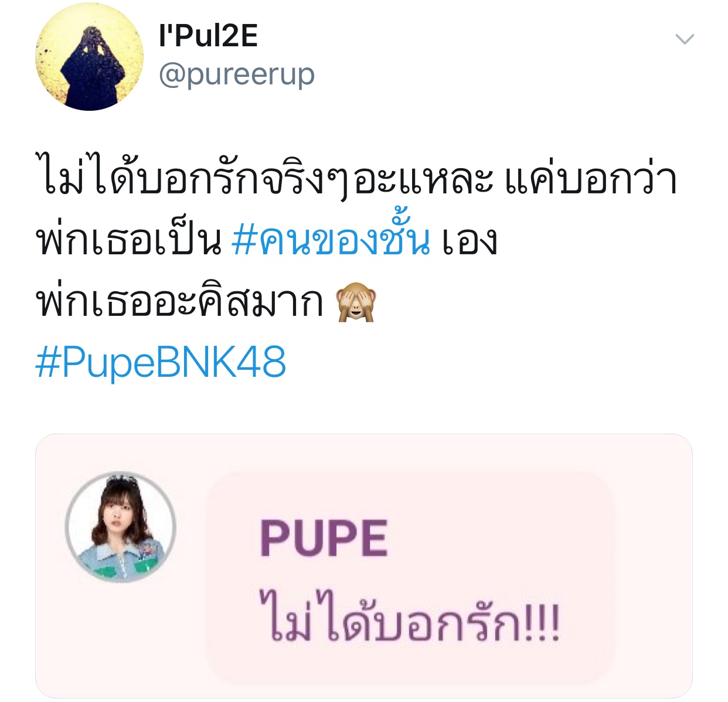Click the text พ่กเธออะคิสมาก beside the monkey
This screenshot has height=702, width=728.
coord(180,301)
